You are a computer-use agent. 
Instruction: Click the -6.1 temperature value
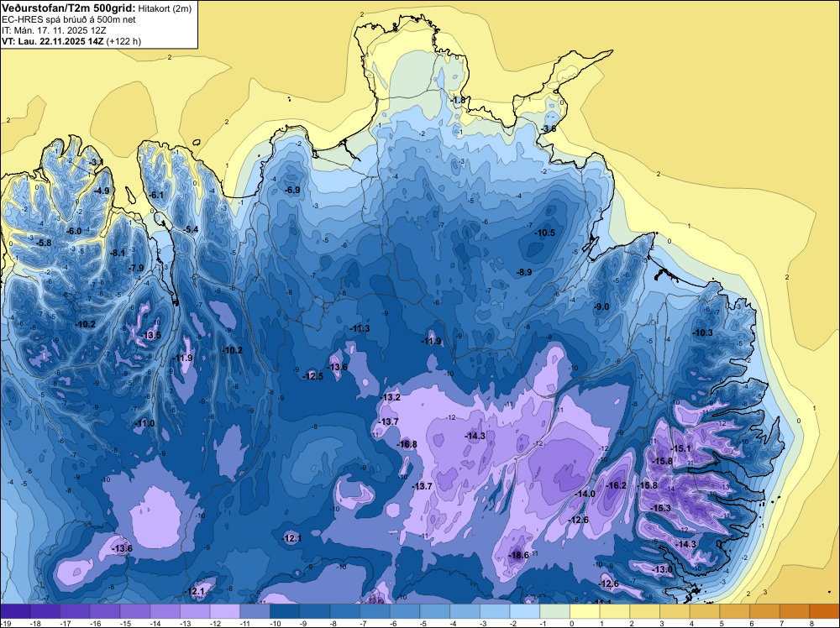click(x=156, y=196)
